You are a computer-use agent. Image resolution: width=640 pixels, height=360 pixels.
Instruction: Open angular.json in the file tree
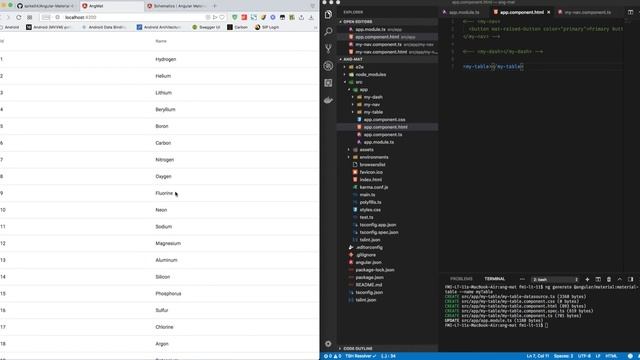(368, 262)
